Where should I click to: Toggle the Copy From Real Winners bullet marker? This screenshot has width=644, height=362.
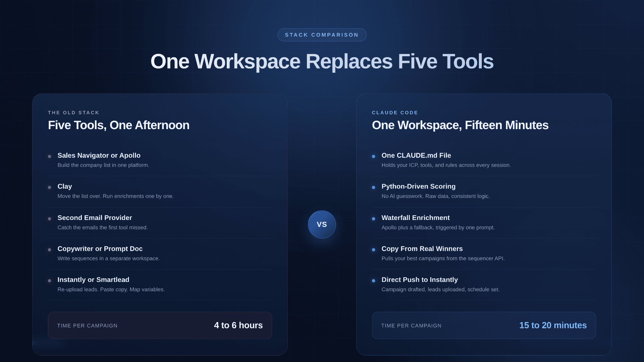(x=374, y=250)
